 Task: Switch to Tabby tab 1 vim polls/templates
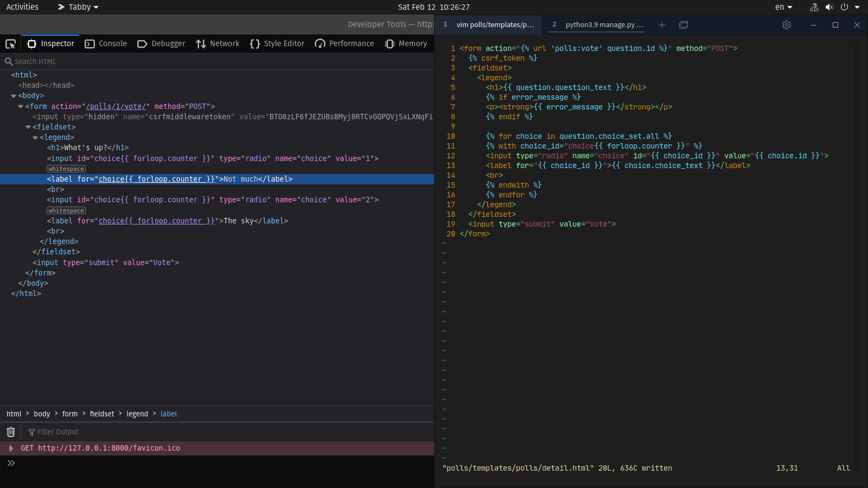pos(489,25)
